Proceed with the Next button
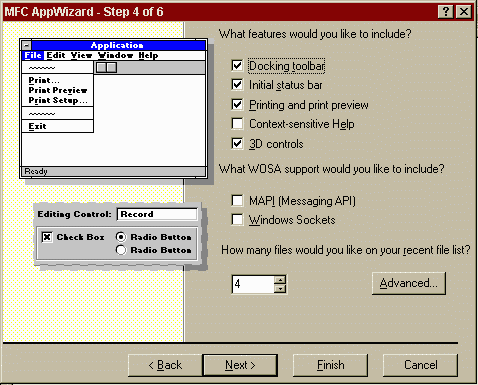This screenshot has width=478, height=385. coord(240,365)
